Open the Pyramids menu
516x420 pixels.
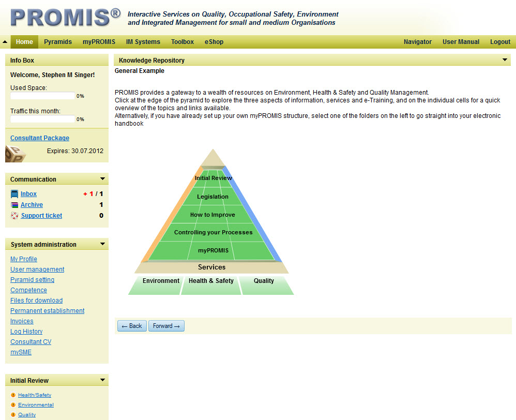pos(58,42)
